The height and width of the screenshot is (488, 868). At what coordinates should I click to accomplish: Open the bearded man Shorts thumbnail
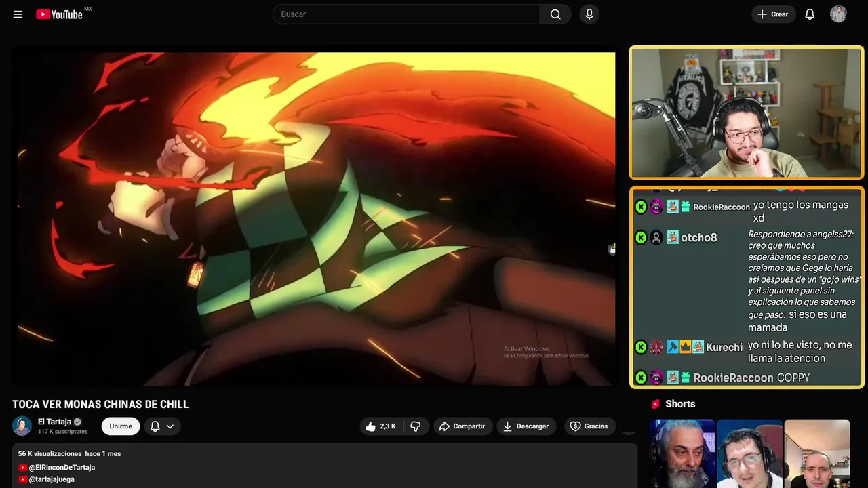pos(682,453)
